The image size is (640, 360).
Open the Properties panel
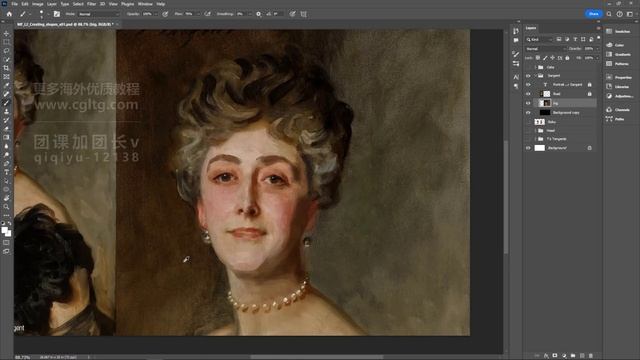tap(619, 77)
